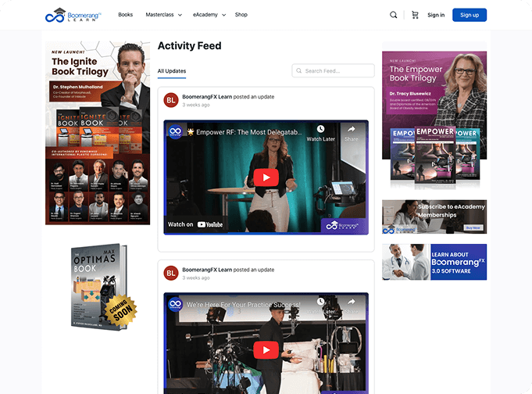Click magnifier icon in Search Feed box
The width and height of the screenshot is (532, 394).
tap(299, 70)
